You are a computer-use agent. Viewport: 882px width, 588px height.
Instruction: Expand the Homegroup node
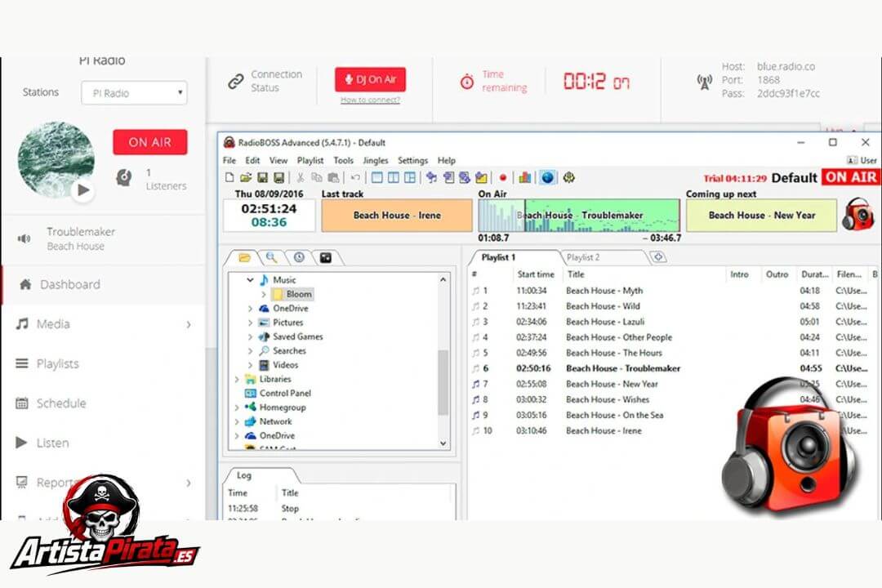pos(237,408)
